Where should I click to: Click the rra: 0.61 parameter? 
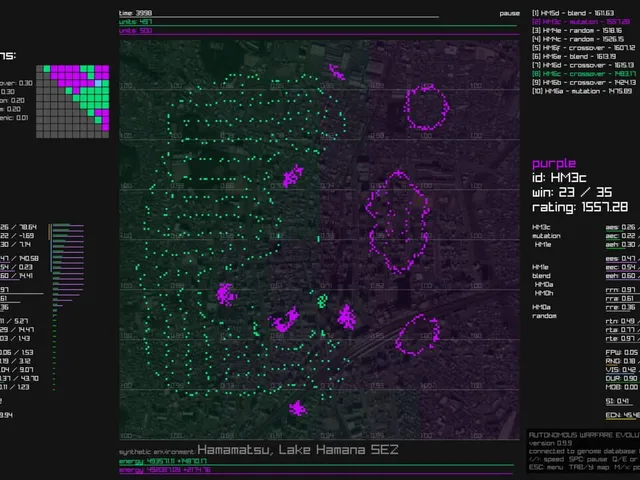pos(620,298)
